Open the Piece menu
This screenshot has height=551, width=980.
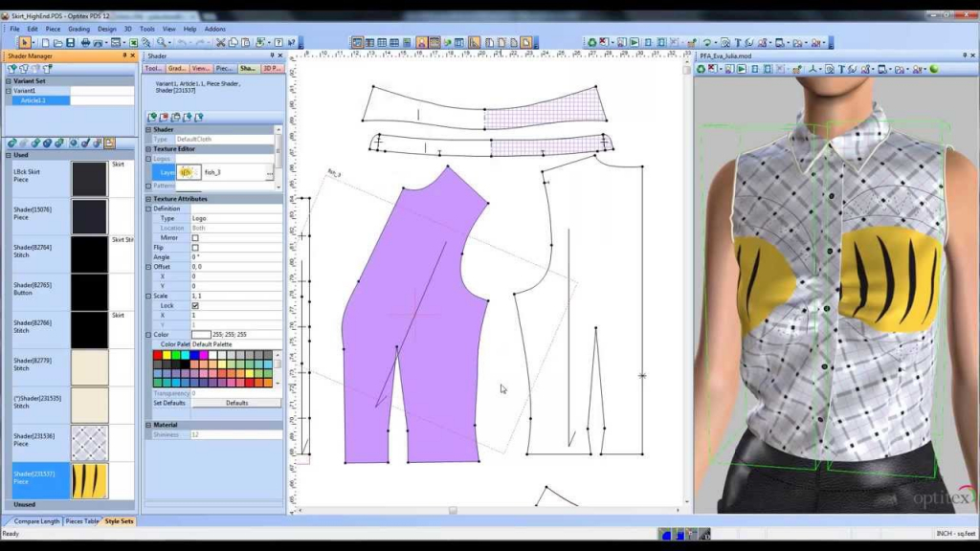click(x=54, y=29)
